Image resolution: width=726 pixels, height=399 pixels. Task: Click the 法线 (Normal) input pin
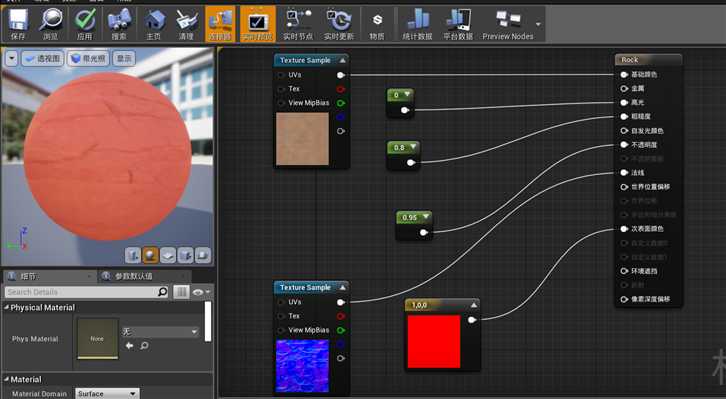[624, 173]
